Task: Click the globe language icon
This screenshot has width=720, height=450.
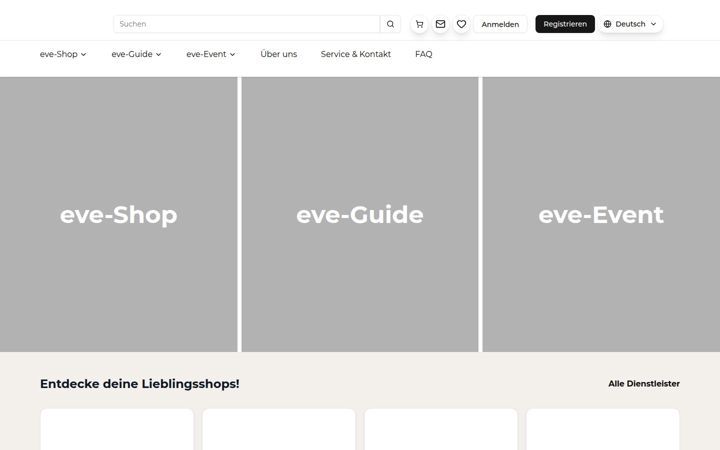Action: point(608,24)
